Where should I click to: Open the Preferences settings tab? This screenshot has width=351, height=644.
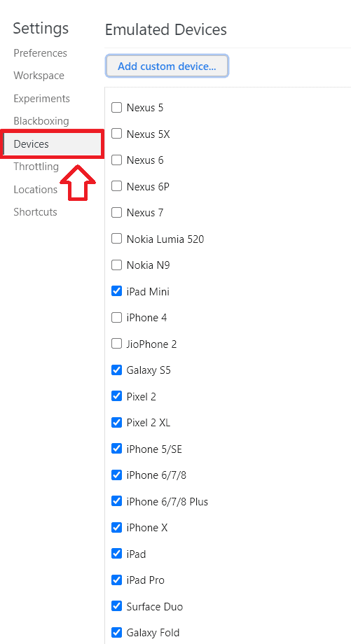coord(40,53)
